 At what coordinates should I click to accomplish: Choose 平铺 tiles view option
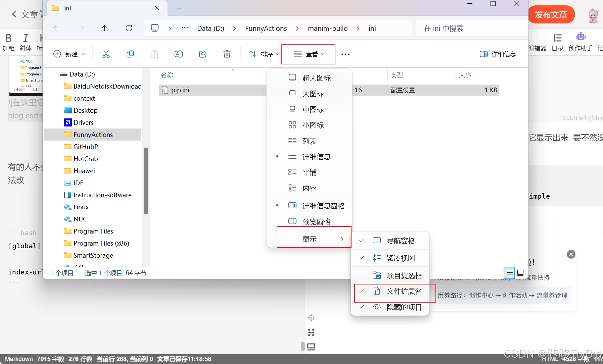pyautogui.click(x=309, y=172)
